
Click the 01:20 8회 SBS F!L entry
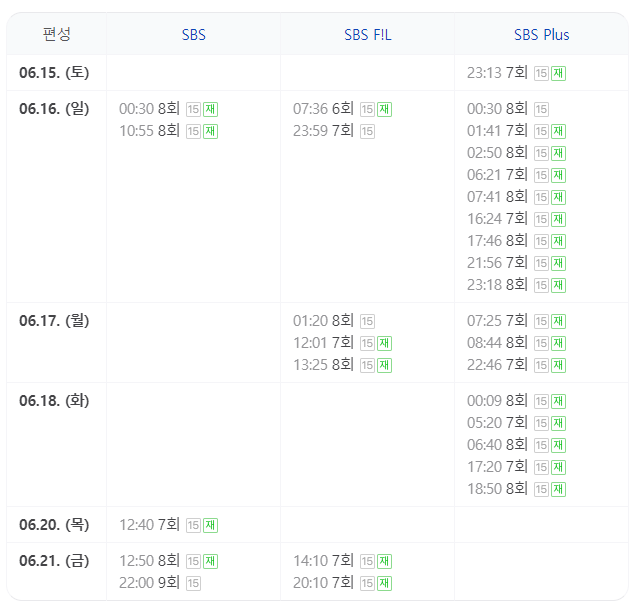click(323, 321)
